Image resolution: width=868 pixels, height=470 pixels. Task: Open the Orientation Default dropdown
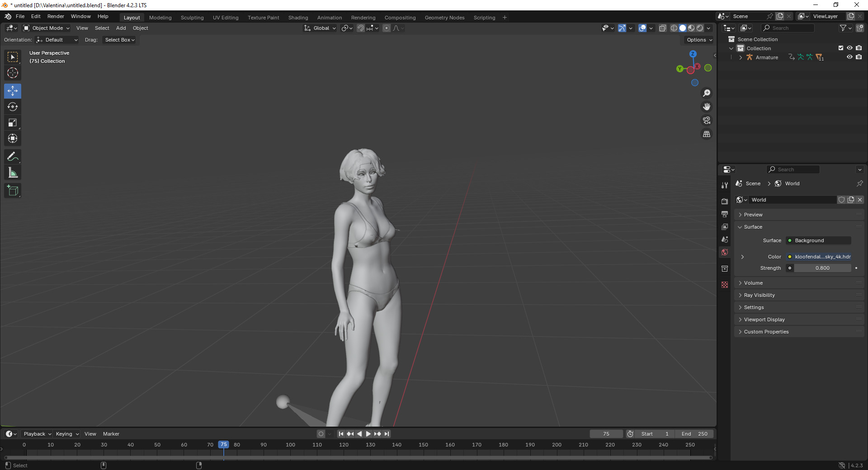[x=57, y=40]
